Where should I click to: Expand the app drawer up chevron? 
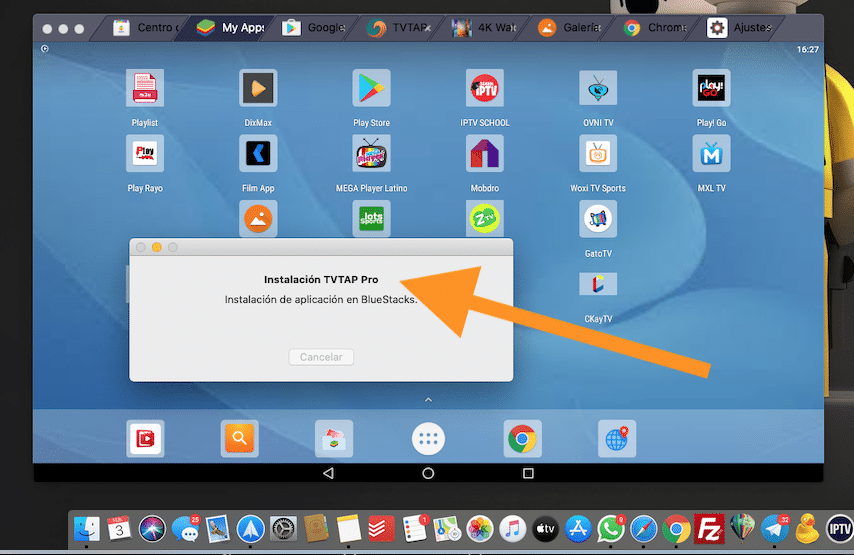click(428, 400)
